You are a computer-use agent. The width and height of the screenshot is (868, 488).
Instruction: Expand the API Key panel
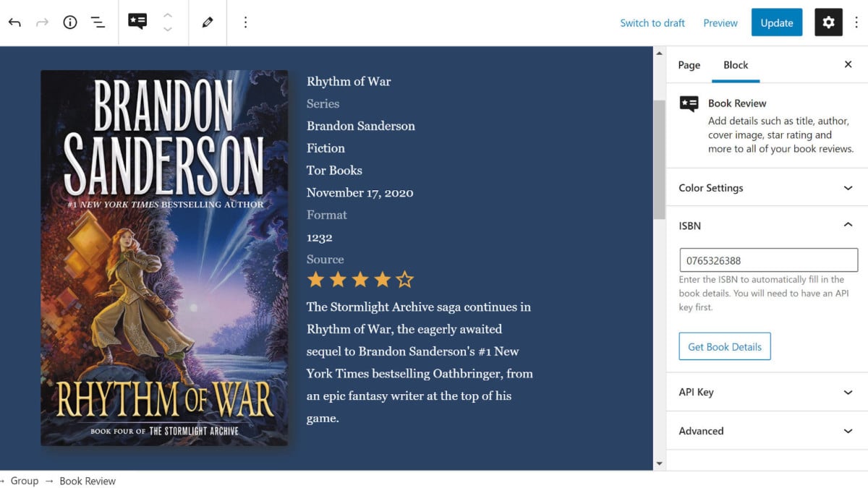767,392
